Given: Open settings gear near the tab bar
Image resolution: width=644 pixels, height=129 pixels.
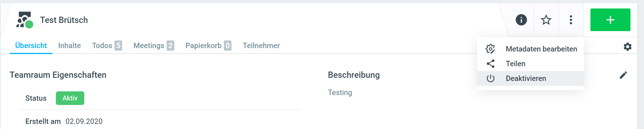Looking at the screenshot, I should coord(627,47).
